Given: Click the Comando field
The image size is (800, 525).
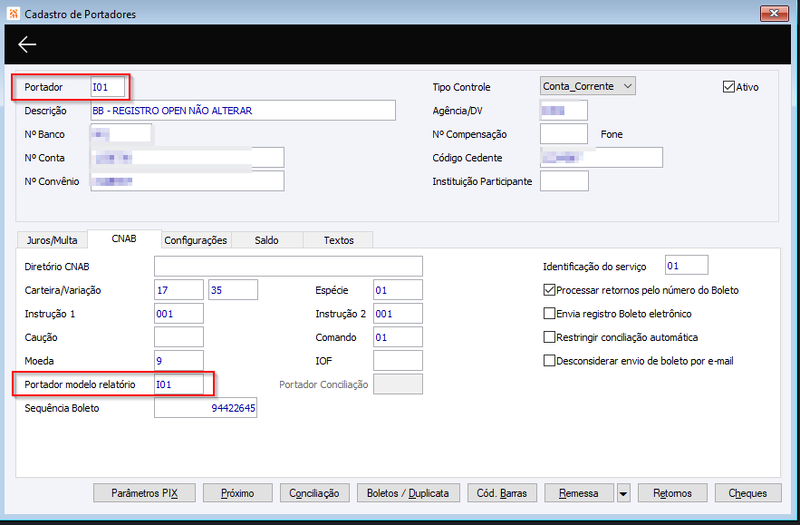Looking at the screenshot, I should [398, 337].
